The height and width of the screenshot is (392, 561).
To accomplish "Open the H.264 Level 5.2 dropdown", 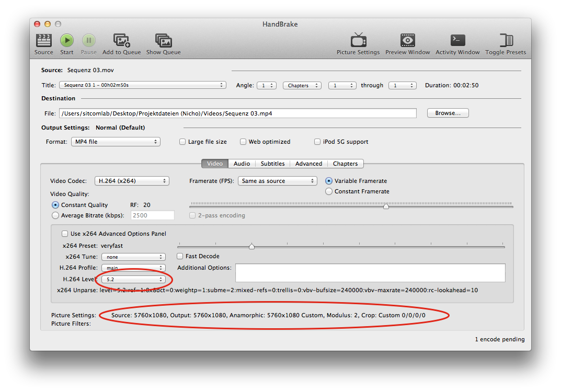I will (x=133, y=279).
